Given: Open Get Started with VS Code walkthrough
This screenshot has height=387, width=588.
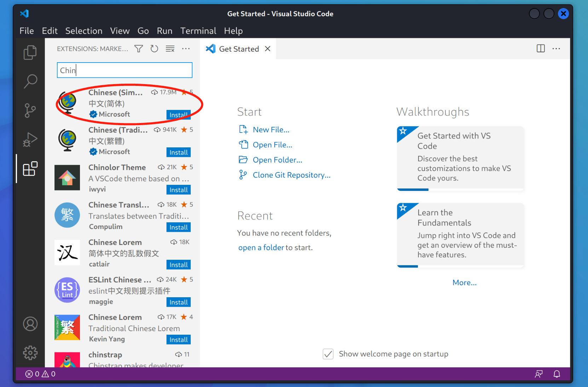Looking at the screenshot, I should (x=460, y=158).
